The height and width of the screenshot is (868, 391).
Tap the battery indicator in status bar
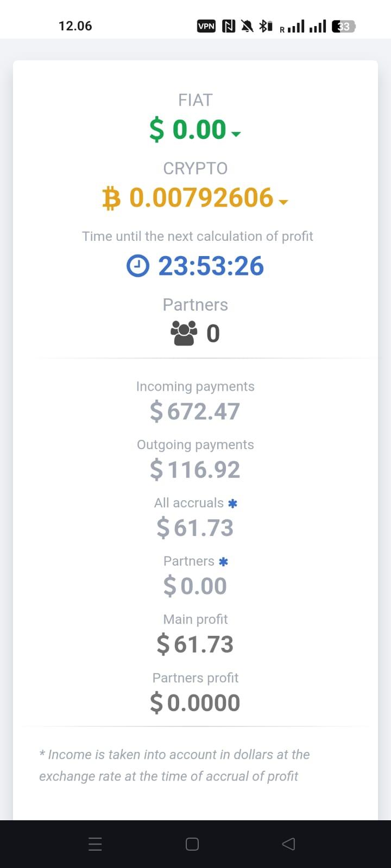(x=344, y=26)
